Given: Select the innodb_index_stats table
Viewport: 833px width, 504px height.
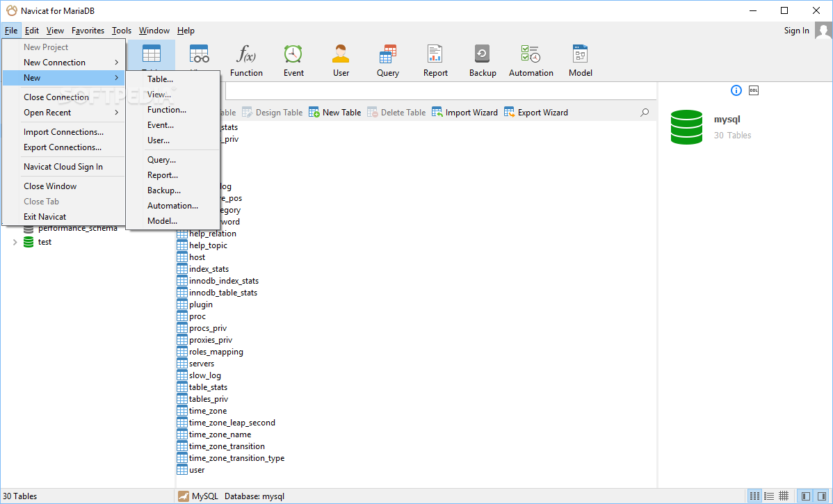Looking at the screenshot, I should (218, 281).
